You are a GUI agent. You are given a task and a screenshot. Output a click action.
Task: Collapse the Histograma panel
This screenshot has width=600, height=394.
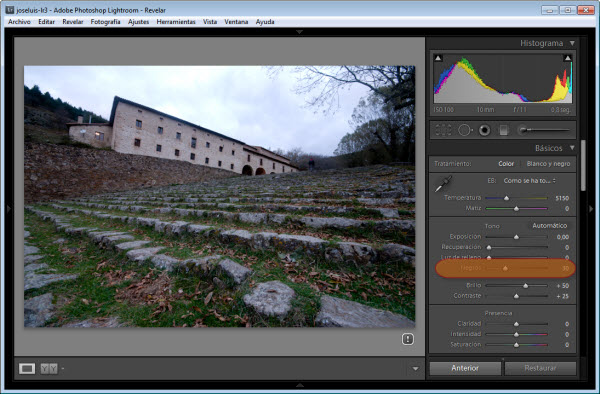(572, 43)
